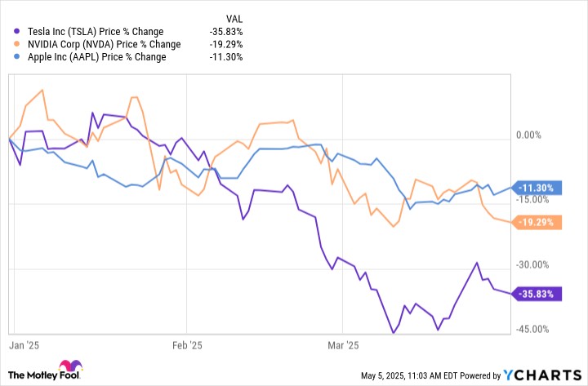Select Tesla Inc (TSLA) Price % Change label
This screenshot has height=386, width=588.
coord(96,32)
